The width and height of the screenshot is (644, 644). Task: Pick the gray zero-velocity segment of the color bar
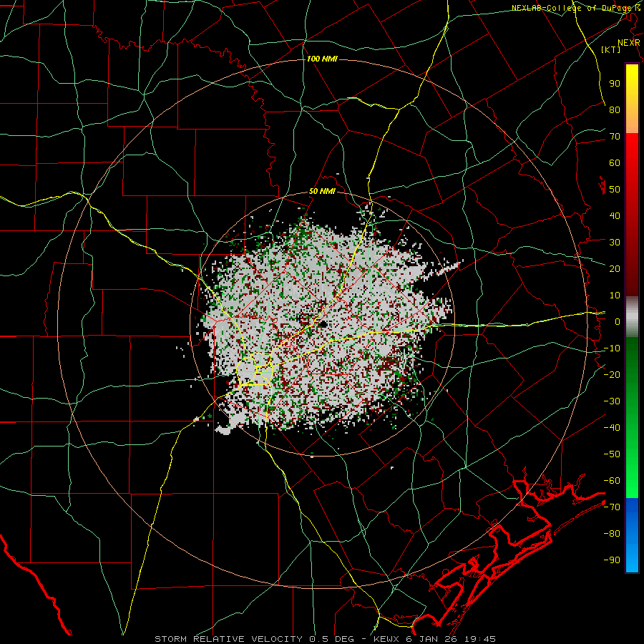(632, 317)
